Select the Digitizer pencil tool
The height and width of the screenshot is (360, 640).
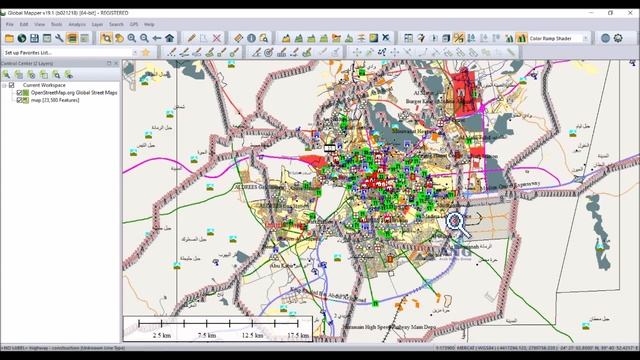pyautogui.click(x=191, y=38)
